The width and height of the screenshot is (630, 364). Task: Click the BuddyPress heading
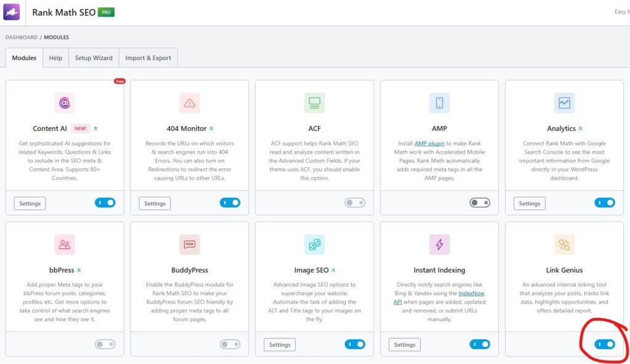(x=189, y=270)
